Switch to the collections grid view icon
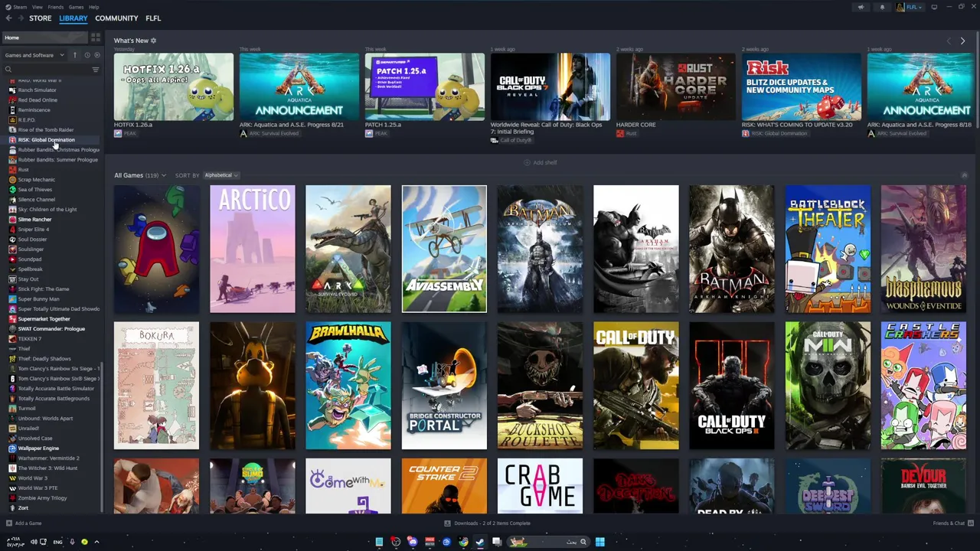Screen dimensions: 980x551 click(x=96, y=37)
